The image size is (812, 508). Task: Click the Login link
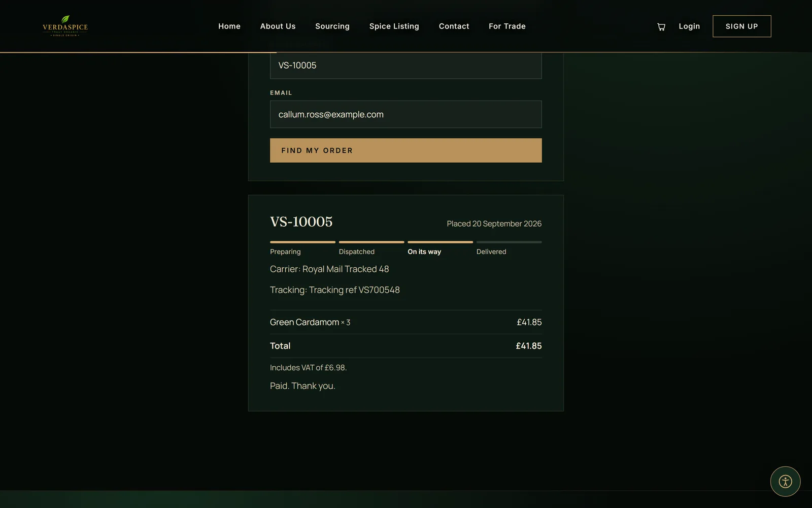pos(689,26)
